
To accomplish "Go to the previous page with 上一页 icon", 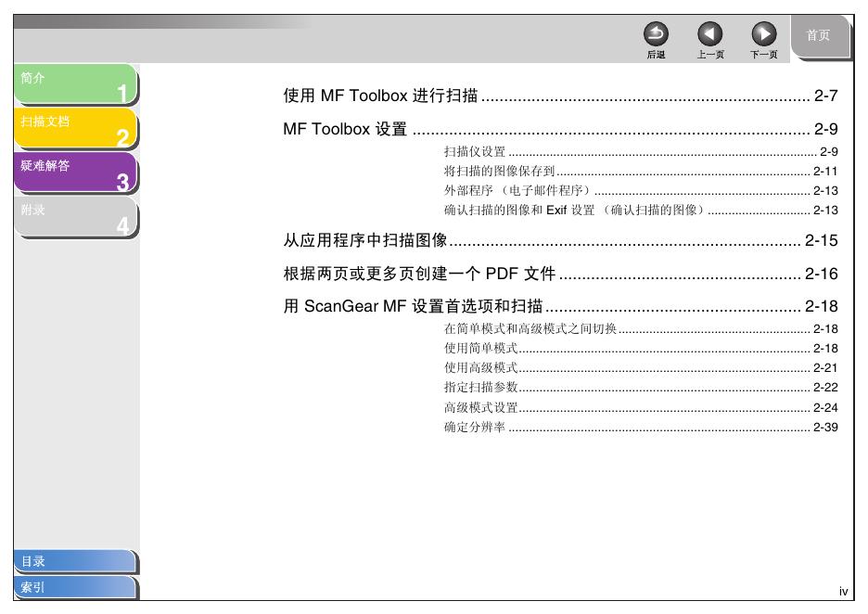I will (x=709, y=34).
